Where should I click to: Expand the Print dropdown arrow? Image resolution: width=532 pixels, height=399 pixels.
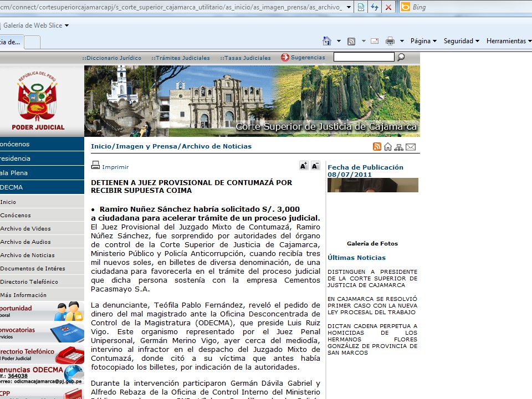[x=402, y=41]
